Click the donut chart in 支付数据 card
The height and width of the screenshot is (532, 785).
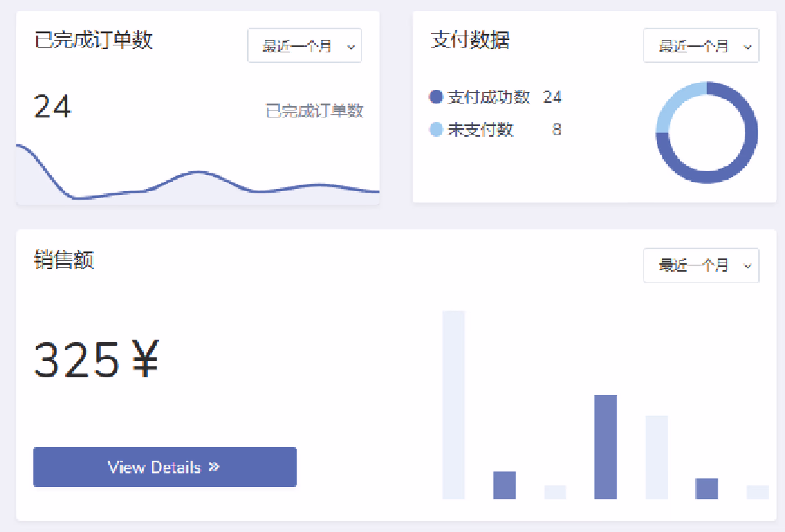click(x=706, y=132)
